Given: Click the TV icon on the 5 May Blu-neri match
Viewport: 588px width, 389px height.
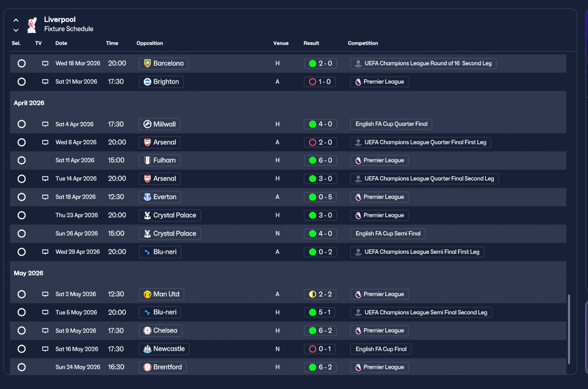Looking at the screenshot, I should pos(45,313).
